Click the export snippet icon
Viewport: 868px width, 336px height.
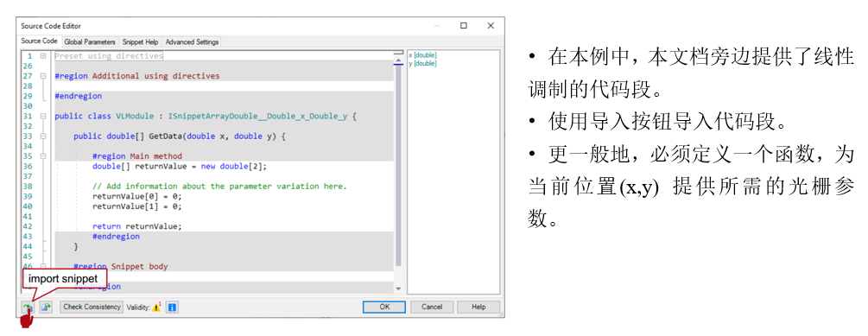(46, 307)
